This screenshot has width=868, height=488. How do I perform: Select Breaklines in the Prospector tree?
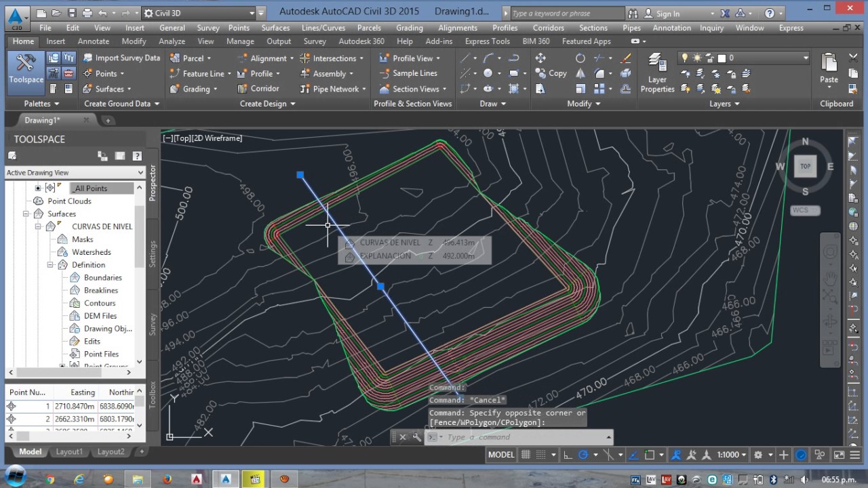(x=101, y=290)
